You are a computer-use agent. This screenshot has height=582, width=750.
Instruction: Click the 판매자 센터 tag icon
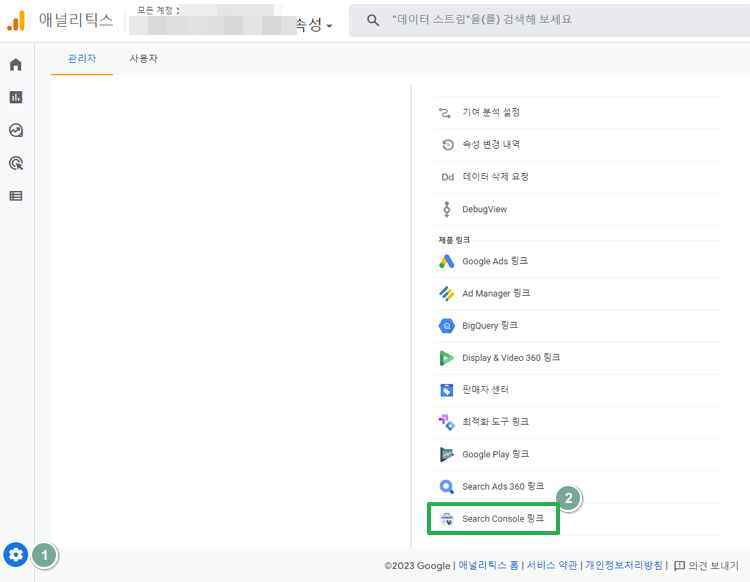click(x=447, y=390)
